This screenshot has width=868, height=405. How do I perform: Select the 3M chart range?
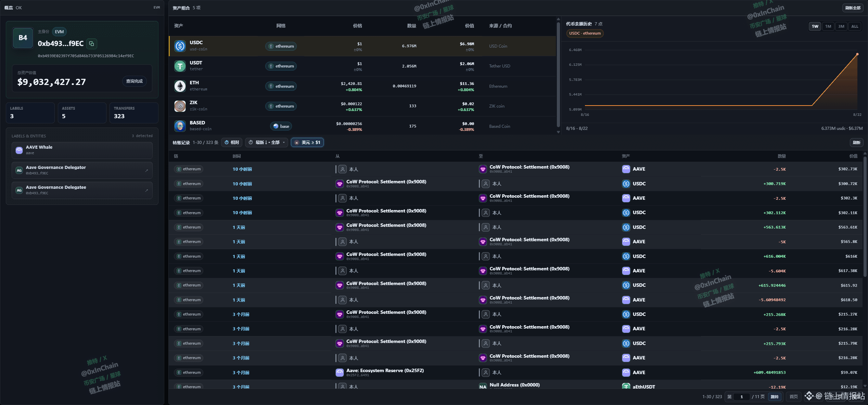[841, 26]
